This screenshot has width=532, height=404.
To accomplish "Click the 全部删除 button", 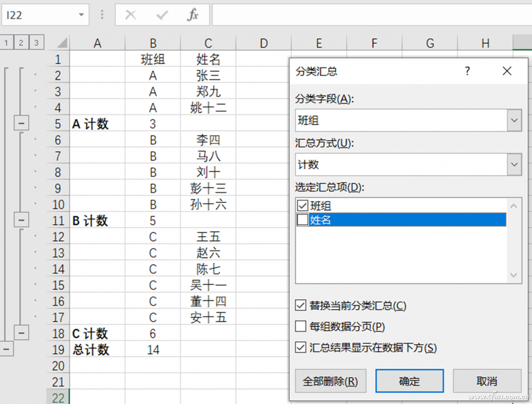I will coord(330,381).
